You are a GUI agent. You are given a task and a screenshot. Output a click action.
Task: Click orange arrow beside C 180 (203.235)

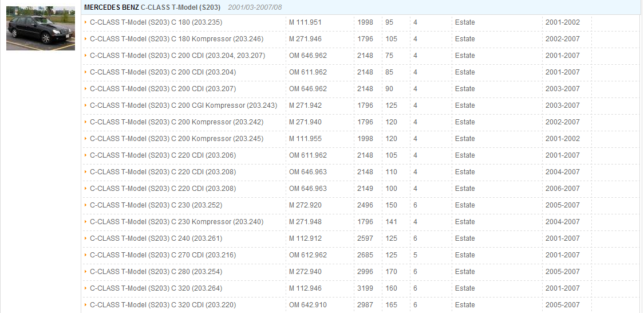pos(85,22)
